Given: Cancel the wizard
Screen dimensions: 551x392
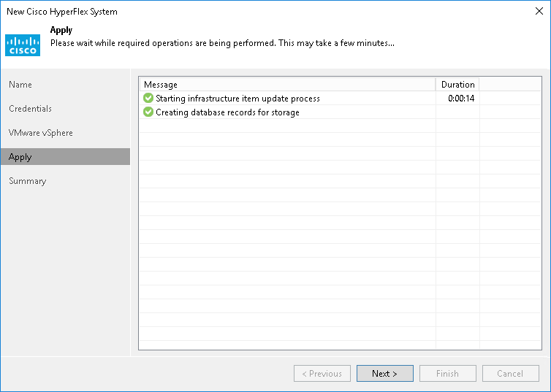Looking at the screenshot, I should click(510, 374).
